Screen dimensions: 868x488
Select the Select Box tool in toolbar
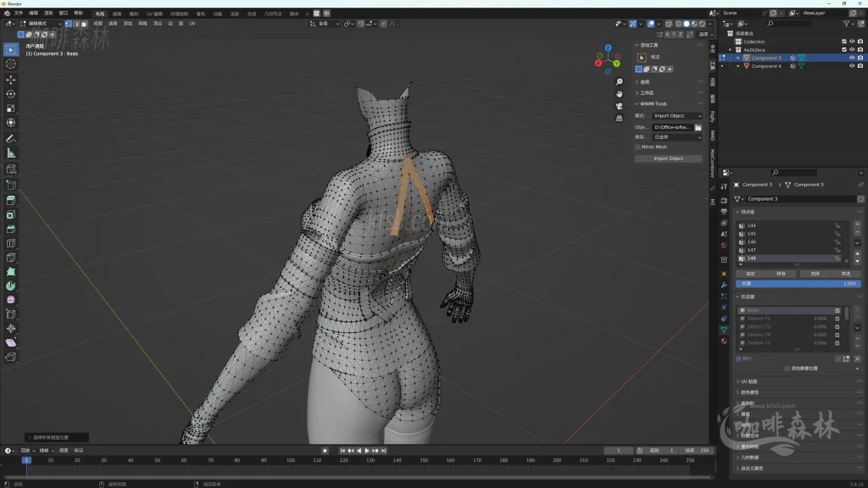click(x=10, y=50)
